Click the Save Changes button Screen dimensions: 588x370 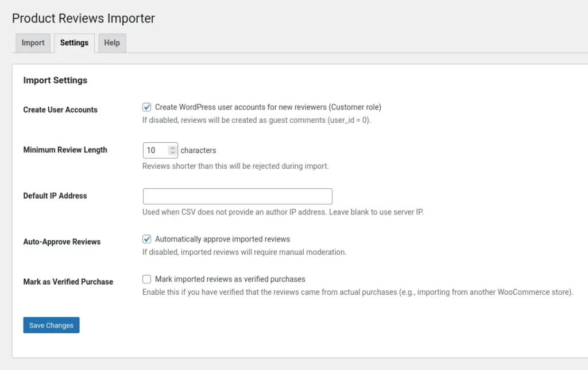pyautogui.click(x=51, y=325)
